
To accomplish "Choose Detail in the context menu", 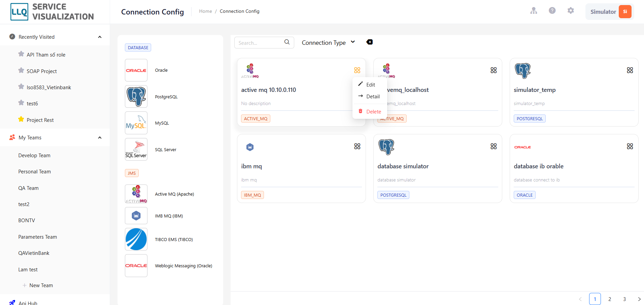I will [370, 96].
